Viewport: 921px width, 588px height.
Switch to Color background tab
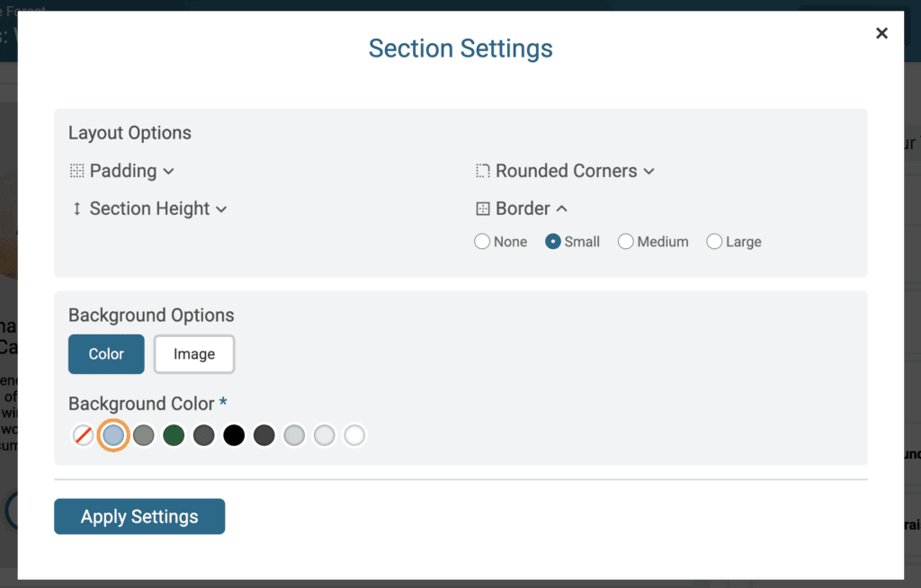point(106,354)
